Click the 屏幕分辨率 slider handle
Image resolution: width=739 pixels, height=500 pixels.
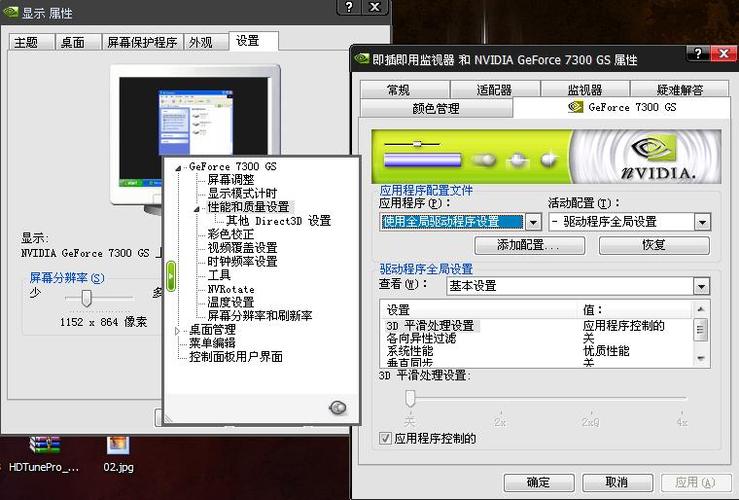86,298
